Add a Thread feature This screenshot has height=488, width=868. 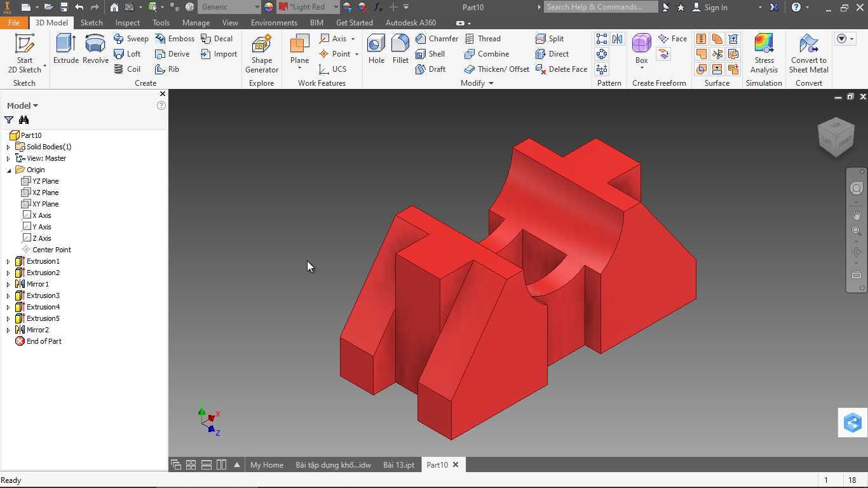coord(482,39)
